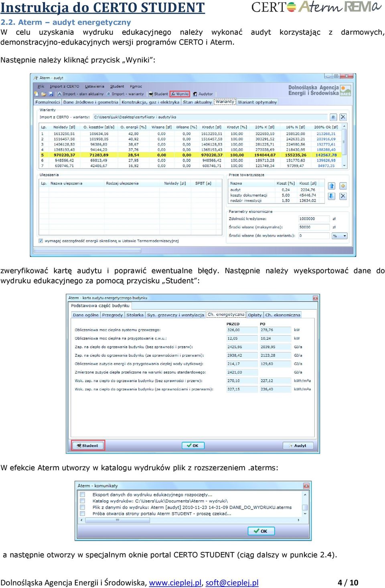Open the Ch. ekonomiczna tab

pos(283,315)
